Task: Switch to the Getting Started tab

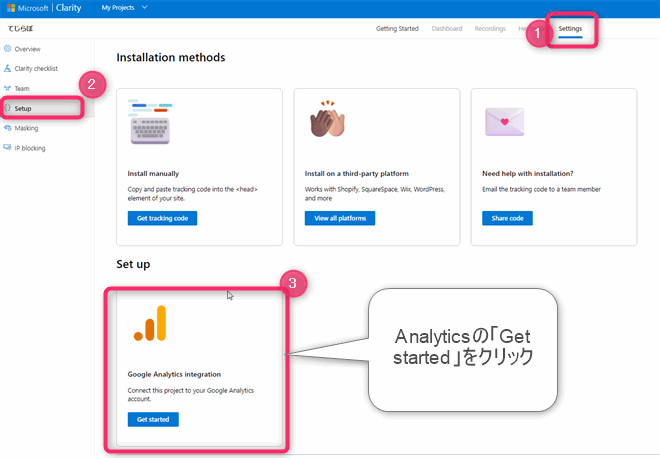Action: coord(397,29)
